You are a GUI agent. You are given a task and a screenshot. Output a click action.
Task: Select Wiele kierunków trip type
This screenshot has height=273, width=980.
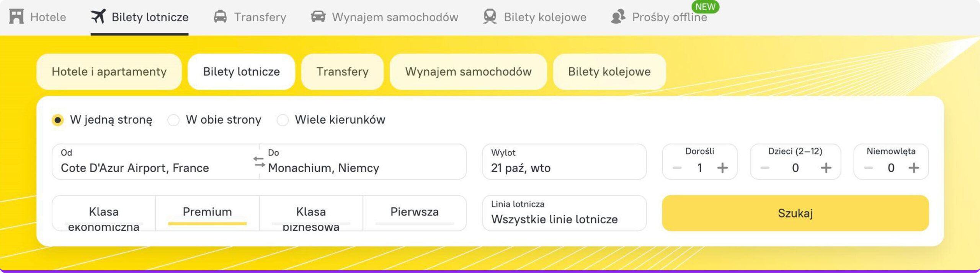[283, 120]
